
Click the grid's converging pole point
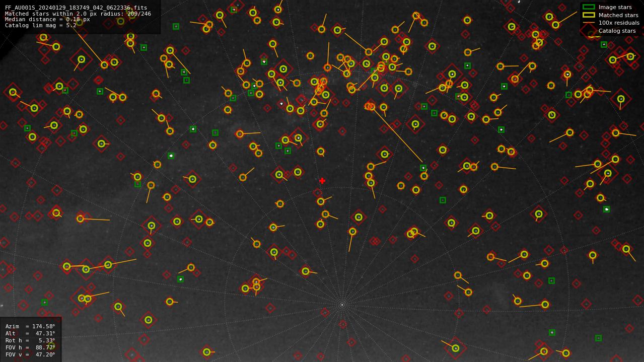click(342, 305)
